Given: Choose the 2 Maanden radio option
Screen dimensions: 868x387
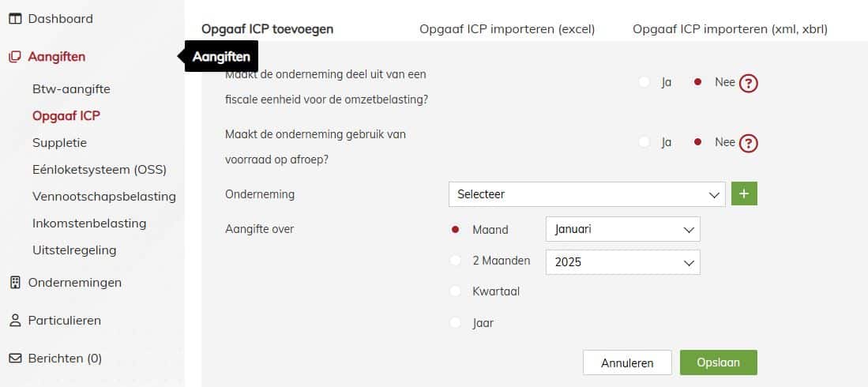Looking at the screenshot, I should point(456,260).
